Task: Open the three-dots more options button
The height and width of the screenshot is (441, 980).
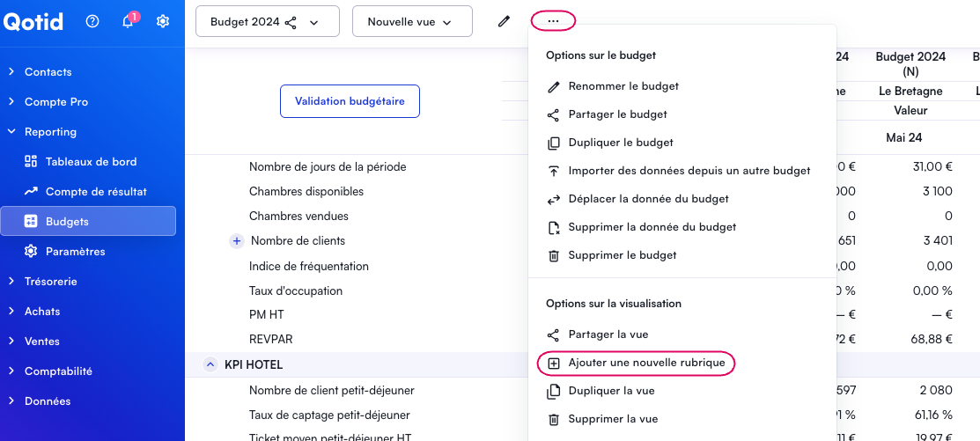Action: click(x=553, y=21)
